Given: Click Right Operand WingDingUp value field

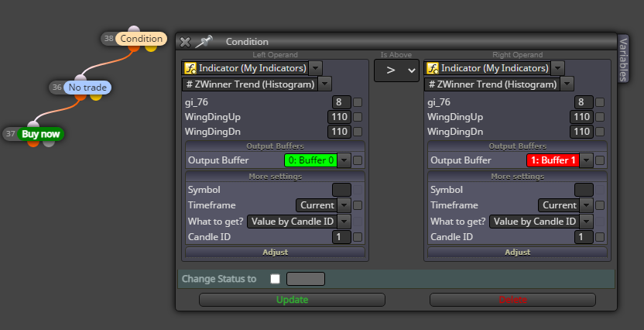Looking at the screenshot, I should 581,117.
